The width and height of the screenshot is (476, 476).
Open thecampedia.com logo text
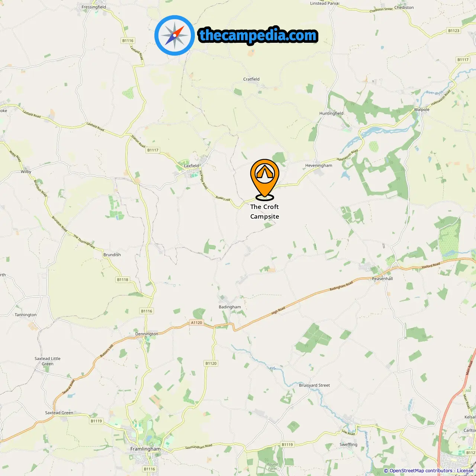[x=258, y=36]
